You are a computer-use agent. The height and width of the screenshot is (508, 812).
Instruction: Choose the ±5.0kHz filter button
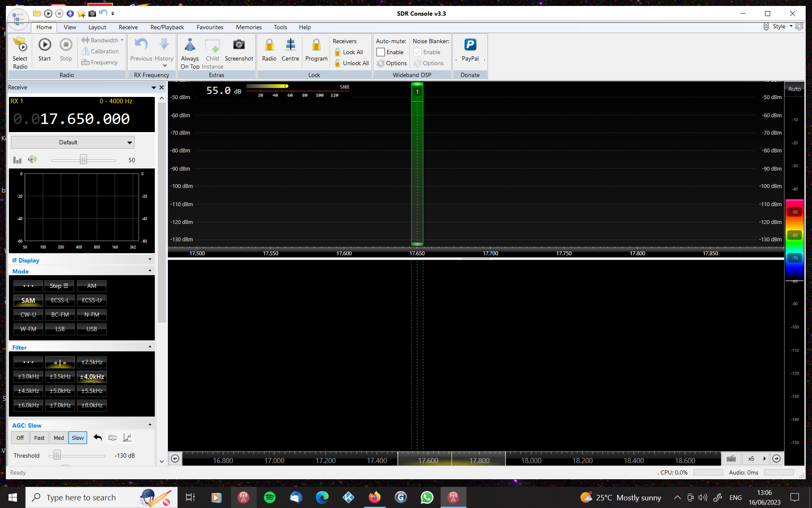[x=60, y=391]
